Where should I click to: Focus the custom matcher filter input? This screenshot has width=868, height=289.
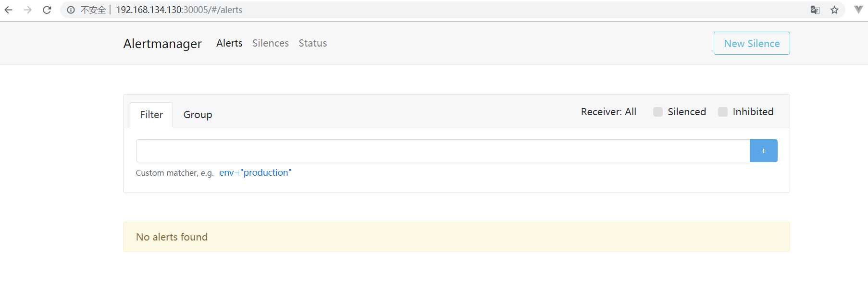pyautogui.click(x=443, y=151)
